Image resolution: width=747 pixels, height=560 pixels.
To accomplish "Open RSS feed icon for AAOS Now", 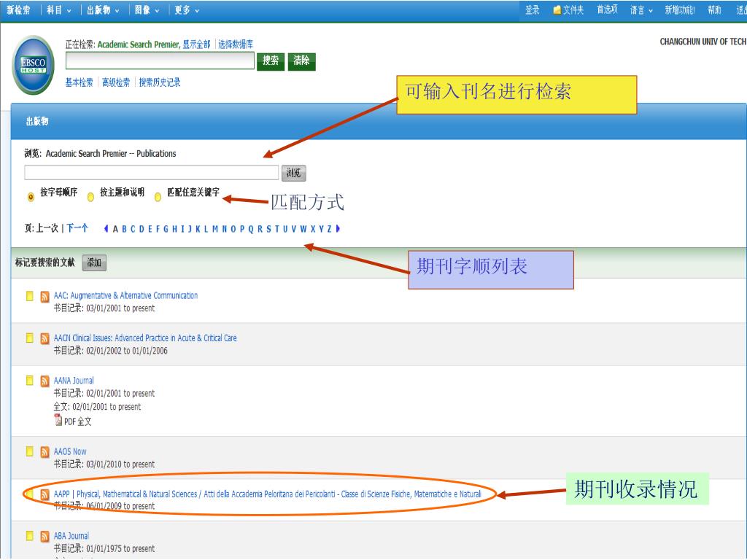I will (44, 452).
